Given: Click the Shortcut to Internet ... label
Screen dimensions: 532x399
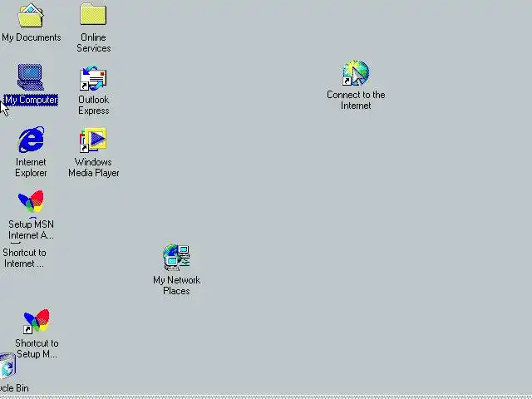Looking at the screenshot, I should click(x=24, y=259).
